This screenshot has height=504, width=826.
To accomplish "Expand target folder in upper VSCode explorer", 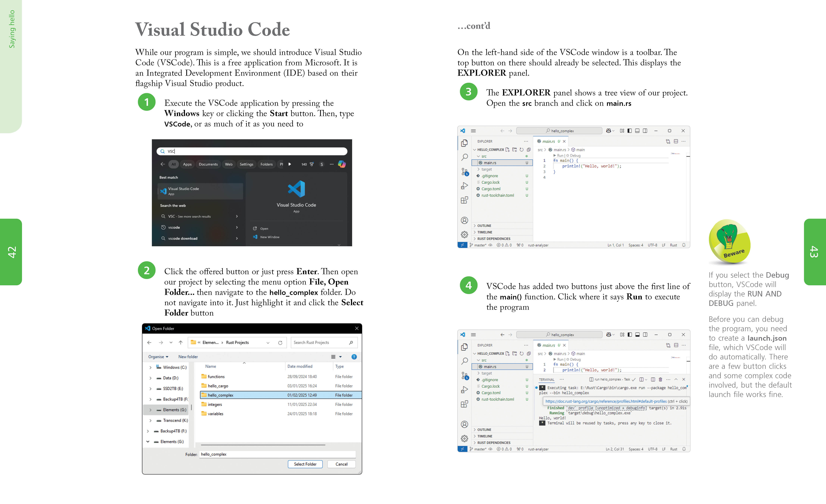I will coord(478,169).
